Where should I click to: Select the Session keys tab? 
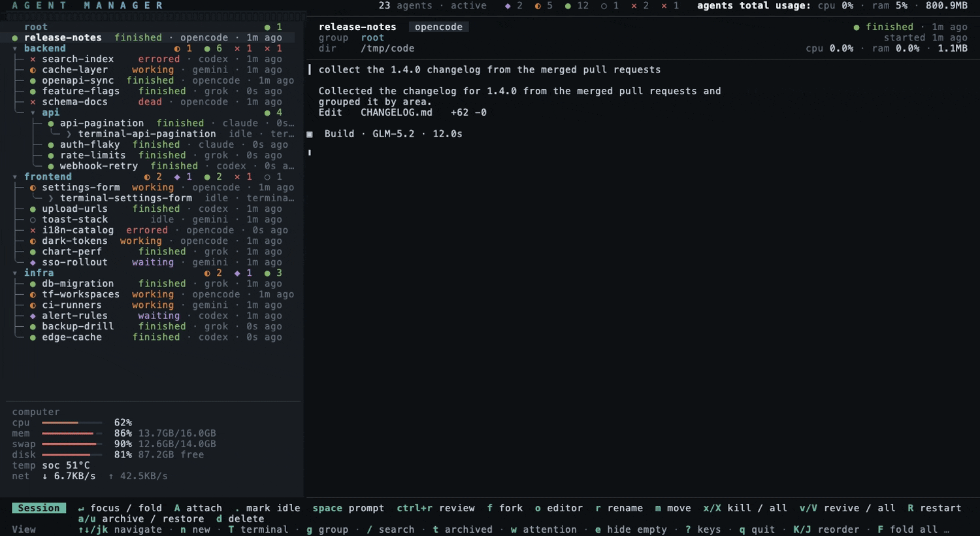39,508
